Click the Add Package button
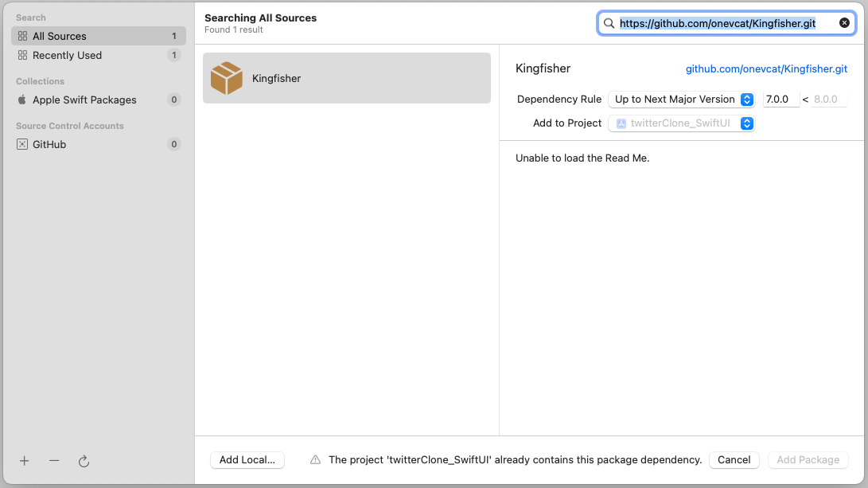The image size is (868, 488). click(x=808, y=460)
